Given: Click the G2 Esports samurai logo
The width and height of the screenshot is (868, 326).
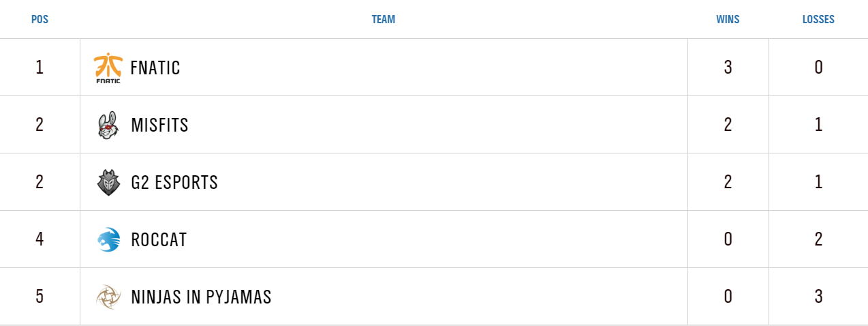Looking at the screenshot, I should point(108,183).
